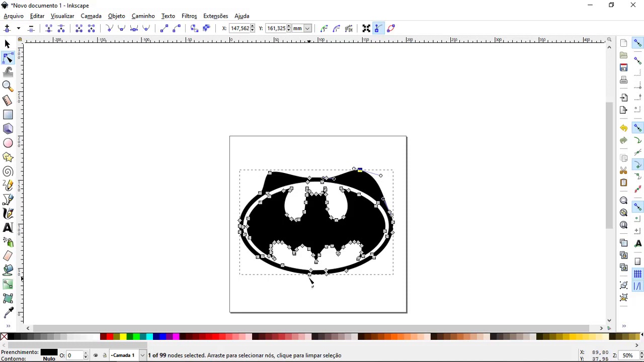Image resolution: width=644 pixels, height=362 pixels.
Task: Click the Print document icon
Action: (x=624, y=79)
